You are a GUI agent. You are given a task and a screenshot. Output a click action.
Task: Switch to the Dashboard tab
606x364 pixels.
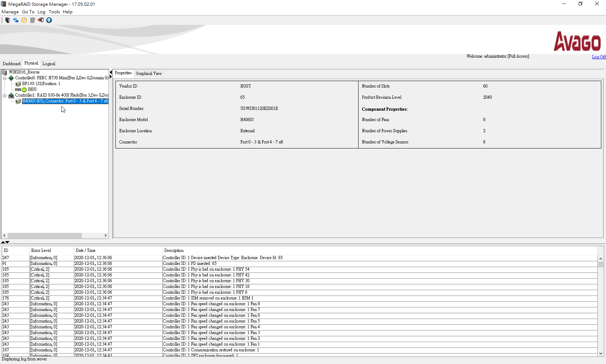click(x=12, y=64)
